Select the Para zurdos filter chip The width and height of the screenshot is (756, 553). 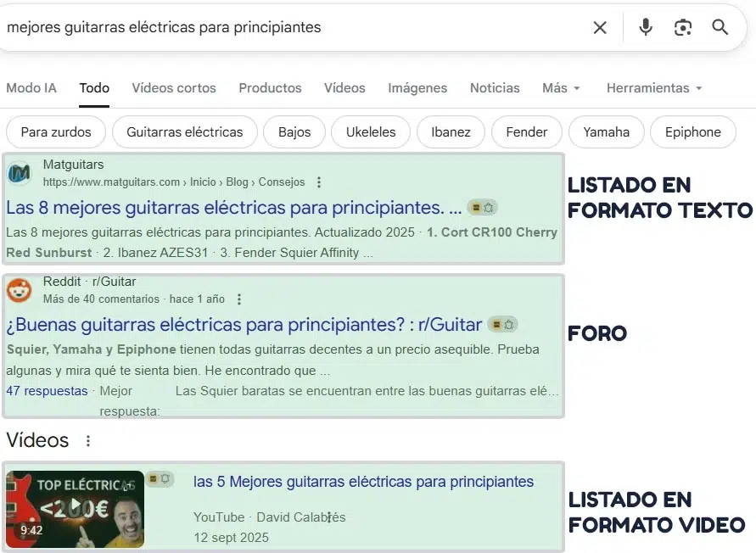[x=55, y=132]
